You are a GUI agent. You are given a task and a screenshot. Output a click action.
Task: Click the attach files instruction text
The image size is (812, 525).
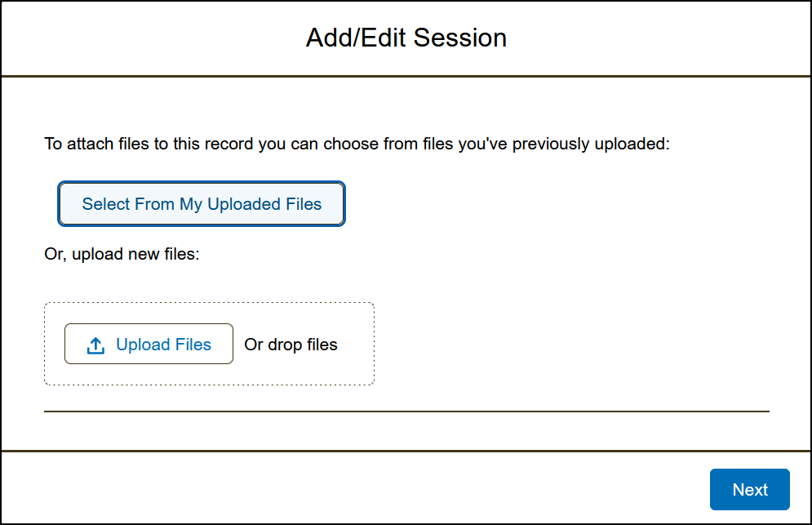[x=357, y=145]
